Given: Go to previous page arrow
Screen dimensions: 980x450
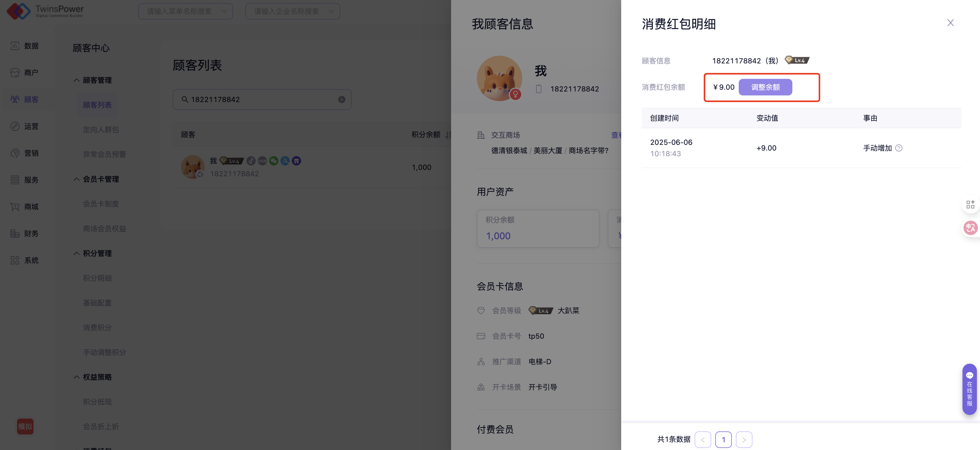Looking at the screenshot, I should 703,440.
